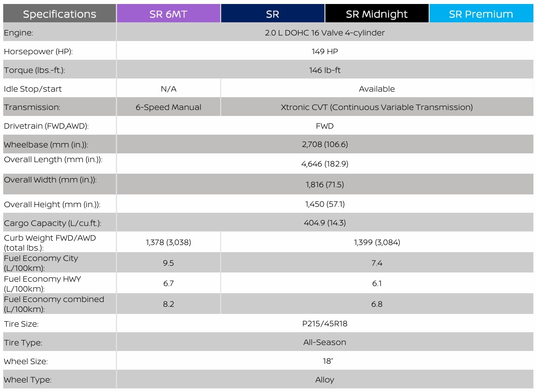Select the 149 HP horsepower cell
537x392 pixels.
pos(325,51)
